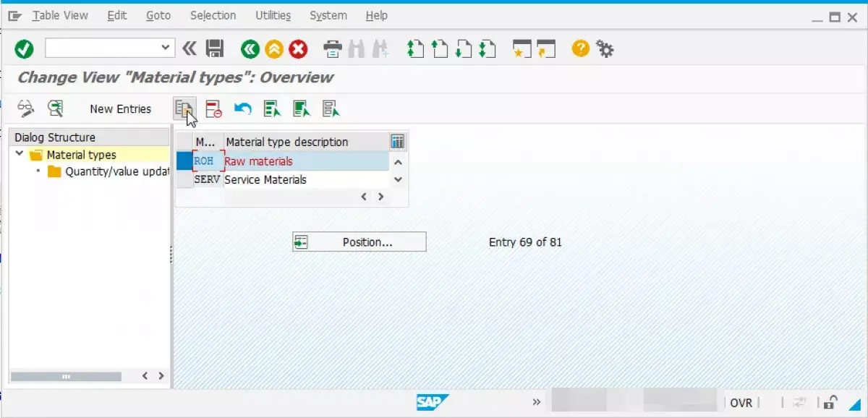Click the Print icon in the toolbar
Image resolution: width=868 pixels, height=418 pixels.
pyautogui.click(x=333, y=49)
